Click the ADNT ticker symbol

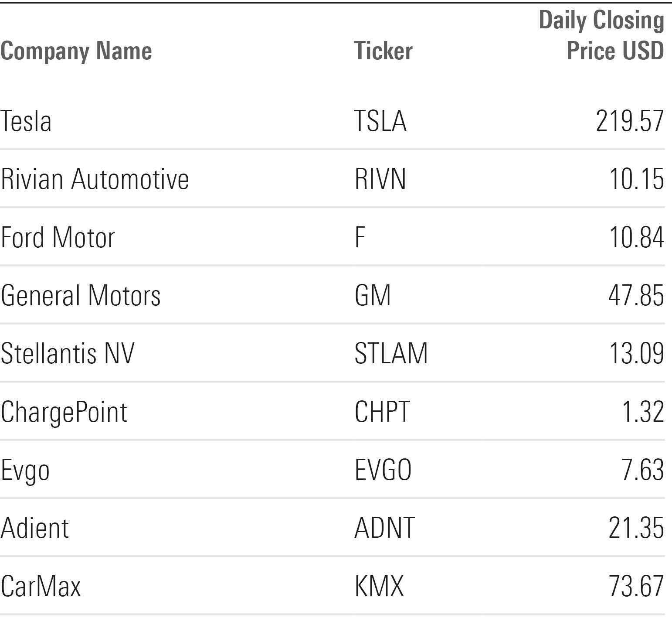tap(384, 528)
